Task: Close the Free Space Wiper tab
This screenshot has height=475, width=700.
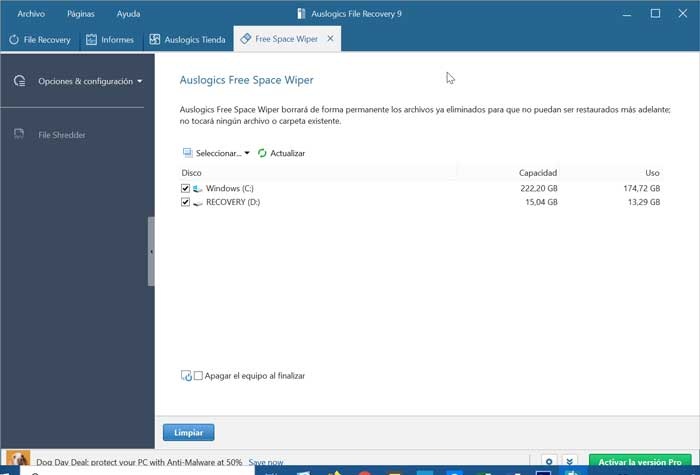Action: tap(330, 39)
